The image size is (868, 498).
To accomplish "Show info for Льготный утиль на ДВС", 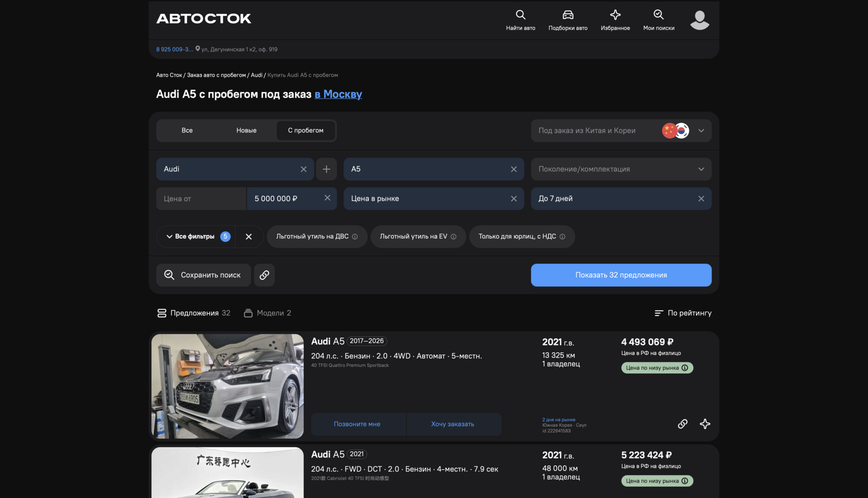I will 355,237.
